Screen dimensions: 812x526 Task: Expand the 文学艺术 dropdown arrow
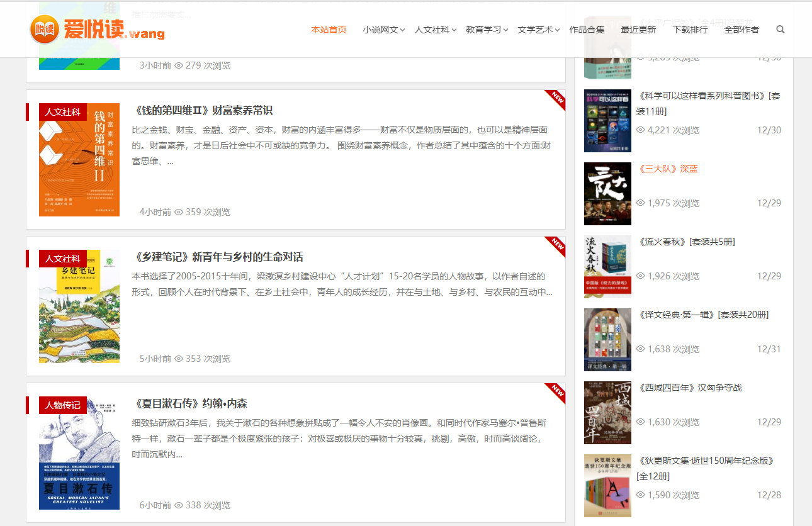[x=557, y=30]
